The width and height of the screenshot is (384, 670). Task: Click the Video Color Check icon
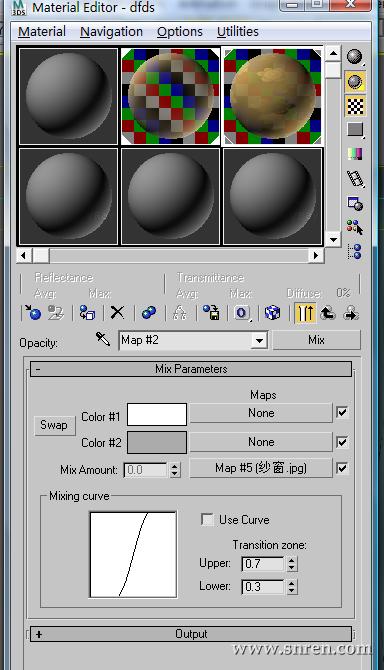[355, 154]
